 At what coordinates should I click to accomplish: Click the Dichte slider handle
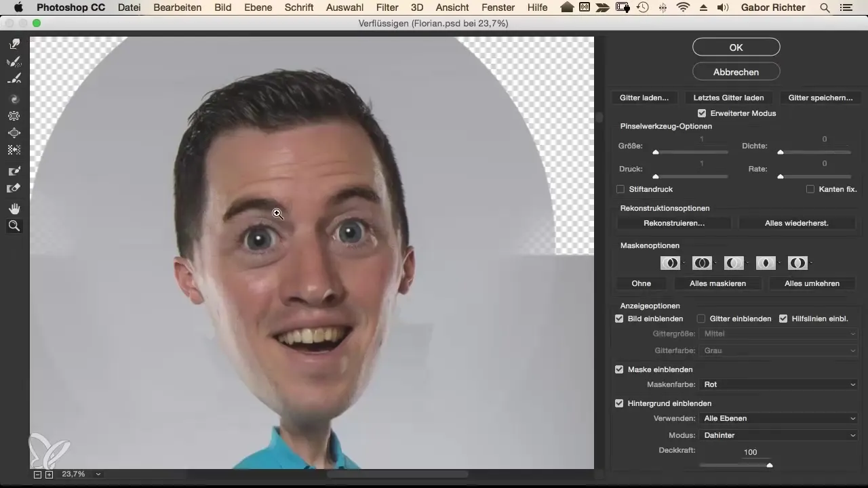(x=781, y=152)
